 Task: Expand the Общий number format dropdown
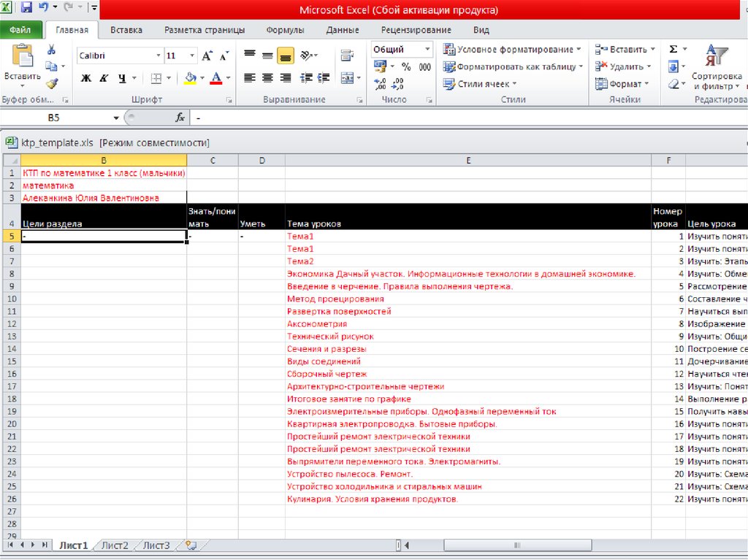point(427,50)
